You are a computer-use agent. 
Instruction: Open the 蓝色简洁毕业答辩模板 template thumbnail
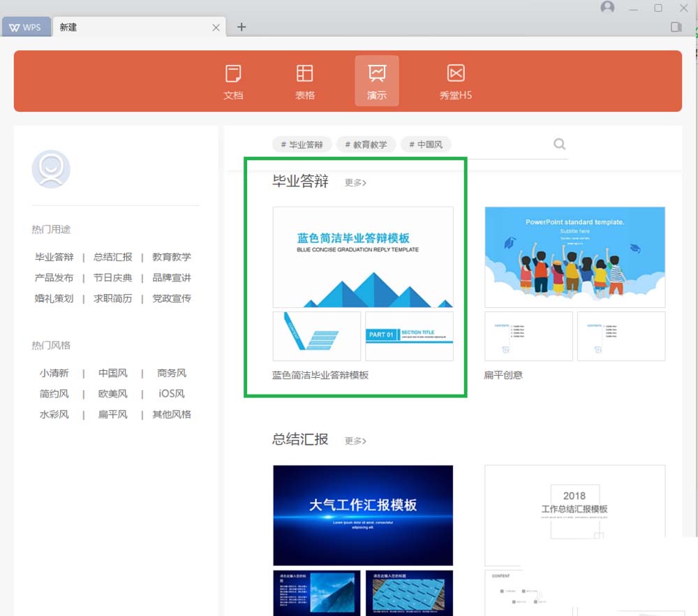(363, 256)
